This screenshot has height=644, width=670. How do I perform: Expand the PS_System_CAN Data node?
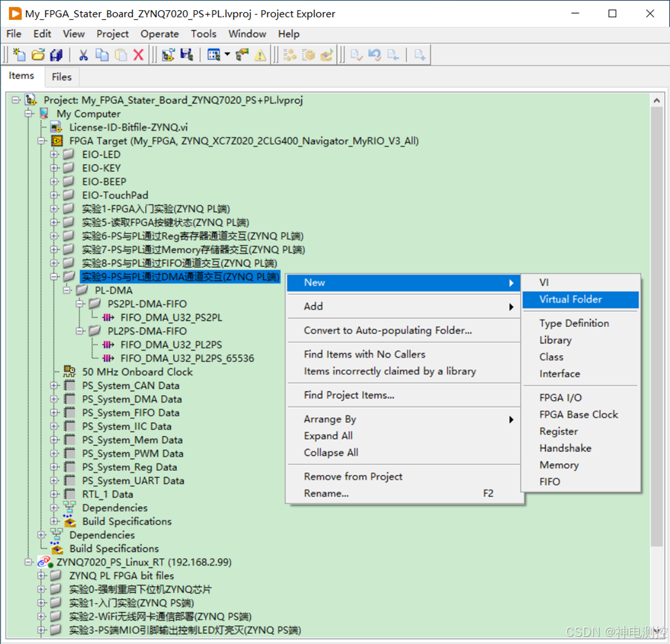(x=54, y=386)
